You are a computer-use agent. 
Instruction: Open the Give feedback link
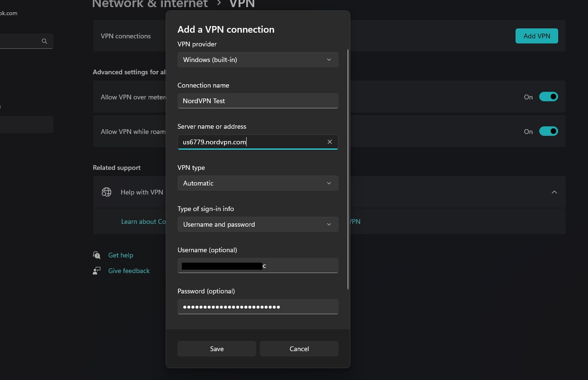coord(129,271)
